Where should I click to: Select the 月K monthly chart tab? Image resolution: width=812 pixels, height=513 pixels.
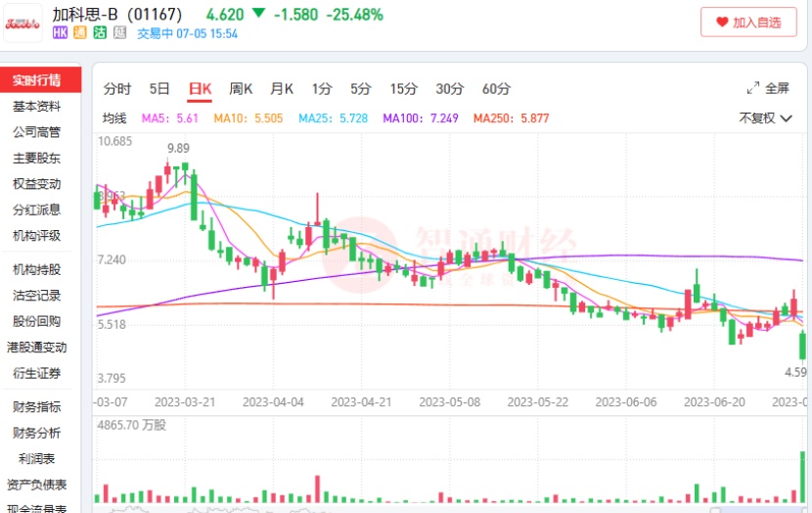point(282,89)
